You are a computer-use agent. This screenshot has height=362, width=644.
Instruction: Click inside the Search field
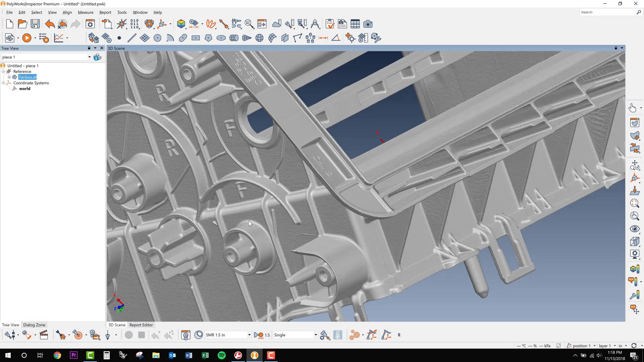(x=607, y=12)
